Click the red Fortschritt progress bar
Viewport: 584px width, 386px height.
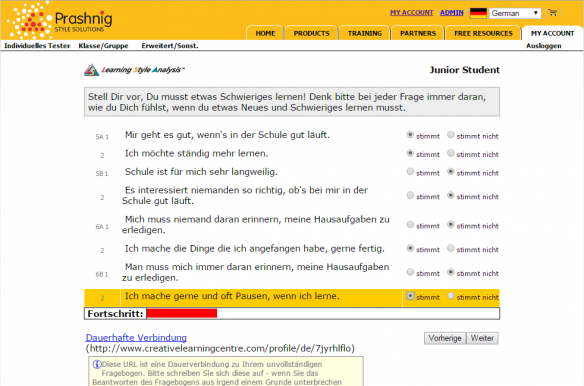182,314
